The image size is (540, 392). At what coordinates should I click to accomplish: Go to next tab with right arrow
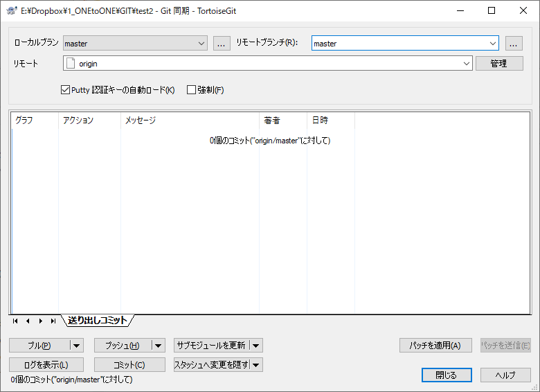[41, 321]
